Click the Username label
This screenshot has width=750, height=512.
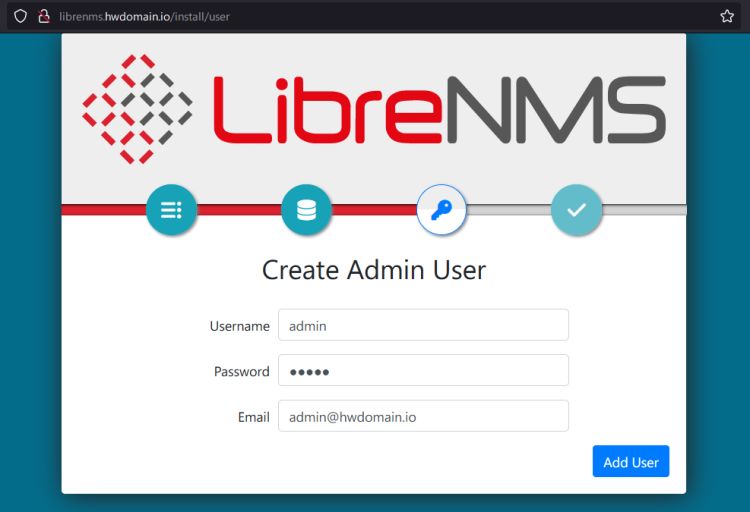point(240,326)
